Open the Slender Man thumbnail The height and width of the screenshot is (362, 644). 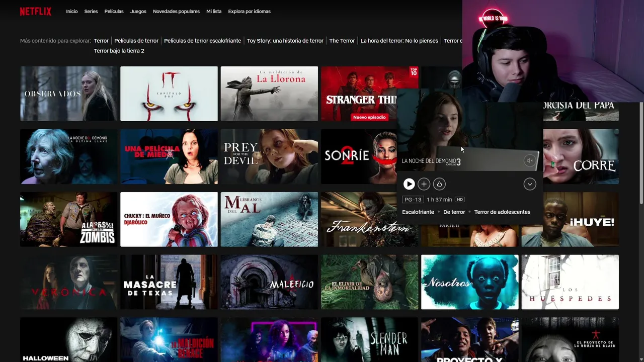point(369,340)
